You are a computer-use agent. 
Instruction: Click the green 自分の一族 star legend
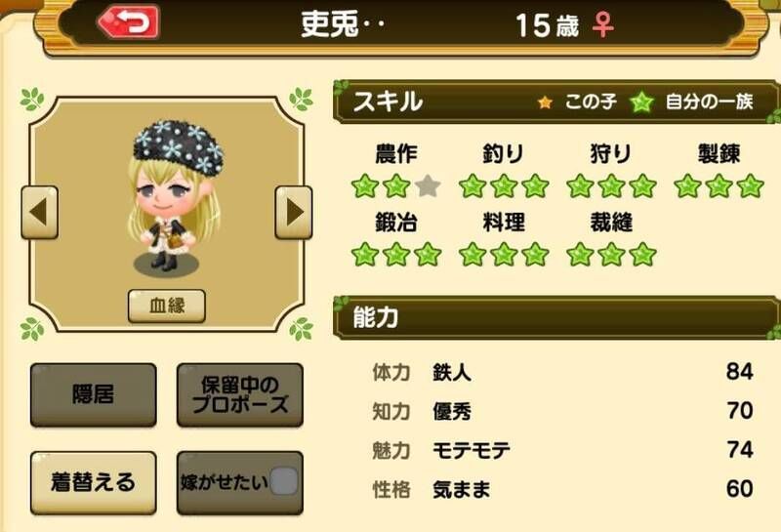[x=641, y=102]
